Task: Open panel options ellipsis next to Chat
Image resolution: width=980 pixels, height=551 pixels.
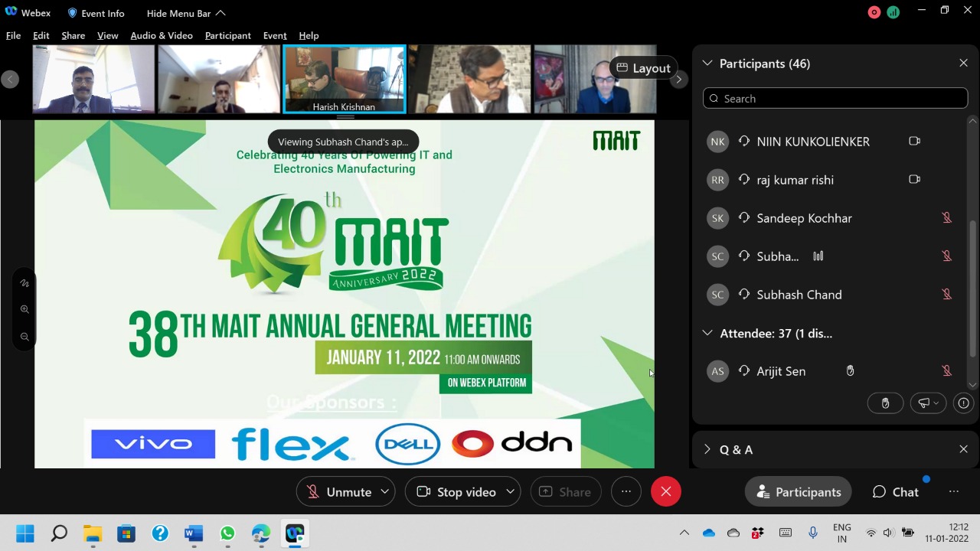Action: click(x=953, y=491)
